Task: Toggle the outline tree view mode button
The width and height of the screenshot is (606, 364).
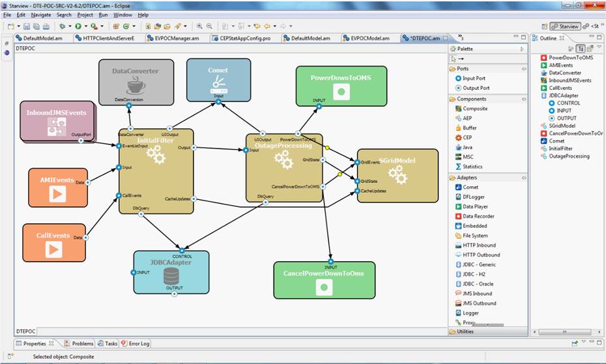Action: click(x=580, y=48)
